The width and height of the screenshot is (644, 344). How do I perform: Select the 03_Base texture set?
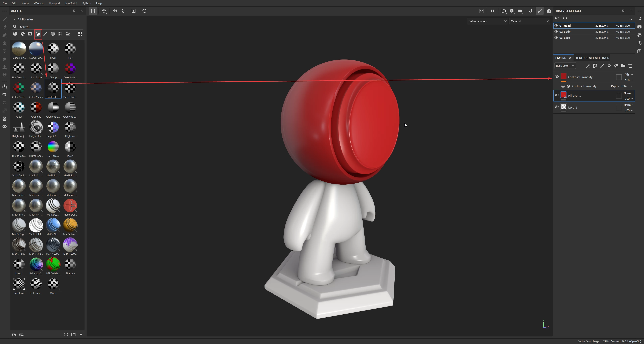click(565, 38)
